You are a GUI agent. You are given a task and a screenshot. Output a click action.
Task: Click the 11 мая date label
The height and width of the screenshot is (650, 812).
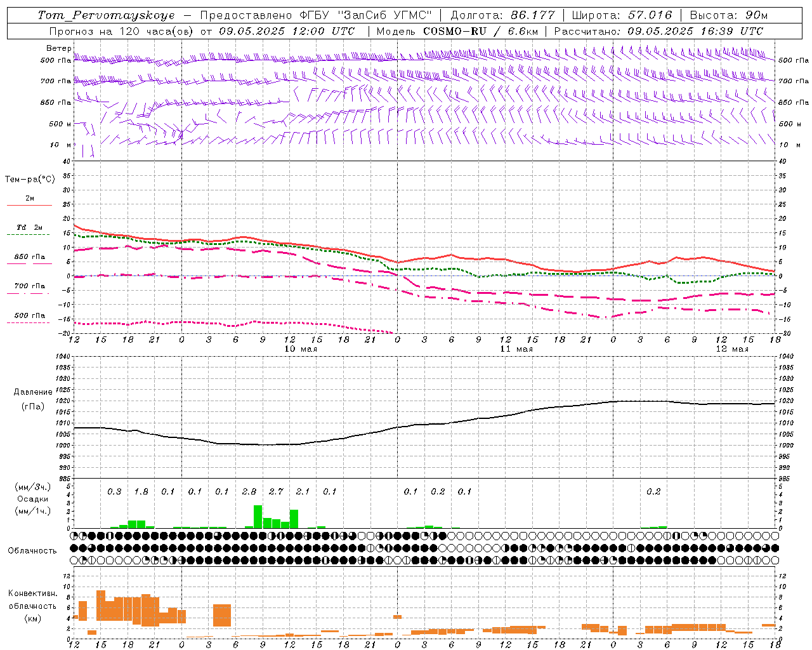[x=516, y=348]
